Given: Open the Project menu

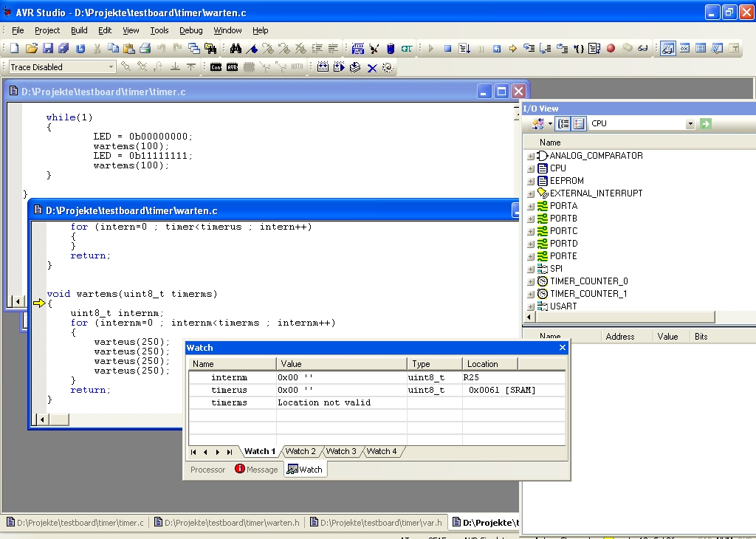Looking at the screenshot, I should 47,30.
